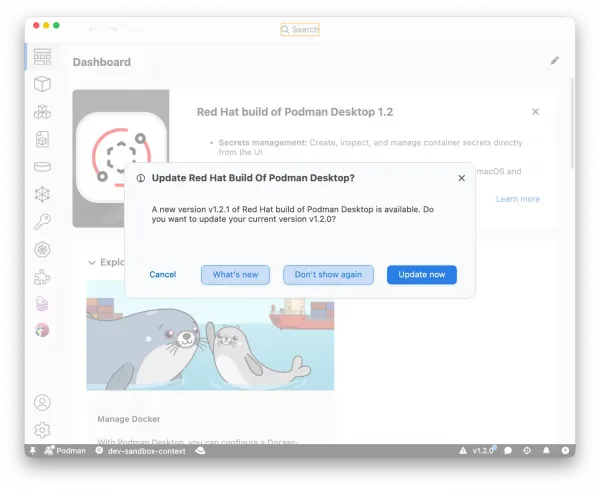
Task: Click the Red Hat fedora icon in status bar
Action: (x=200, y=451)
